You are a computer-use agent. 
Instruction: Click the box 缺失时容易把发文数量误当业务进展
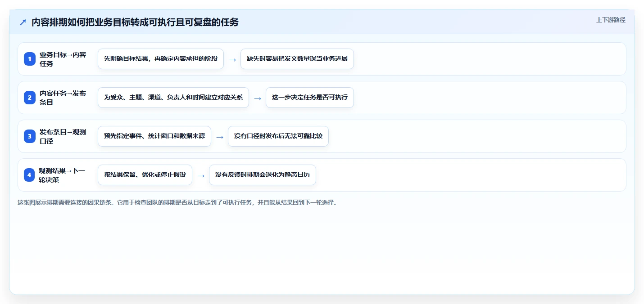(297, 59)
